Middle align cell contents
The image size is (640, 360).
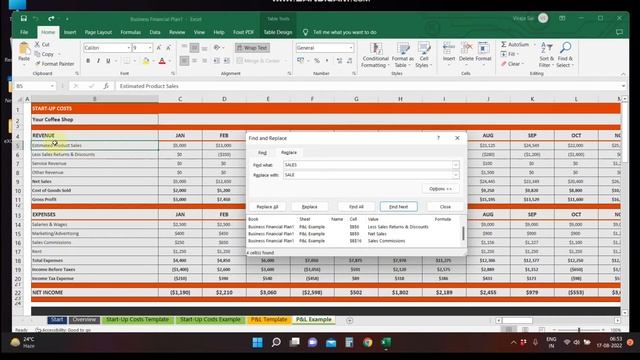click(x=195, y=48)
